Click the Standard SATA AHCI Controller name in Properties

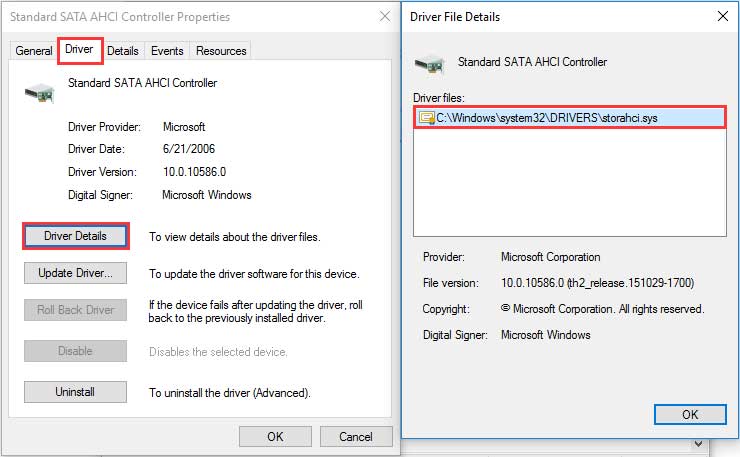pyautogui.click(x=143, y=83)
